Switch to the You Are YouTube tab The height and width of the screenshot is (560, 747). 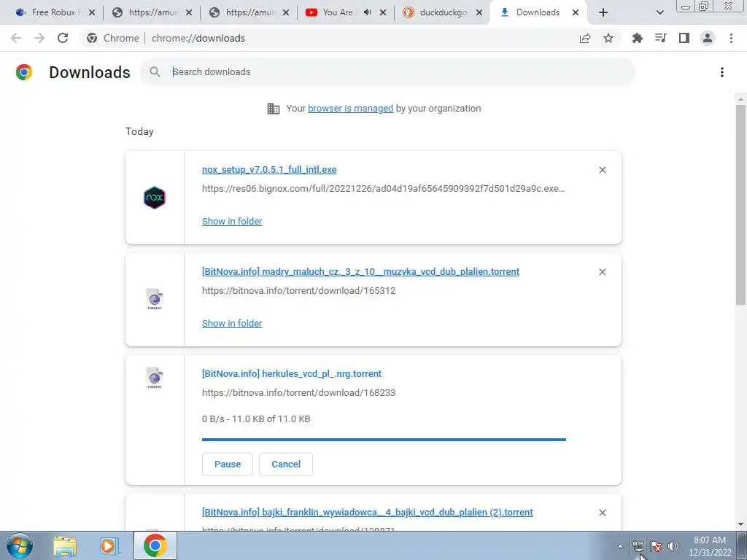click(337, 12)
